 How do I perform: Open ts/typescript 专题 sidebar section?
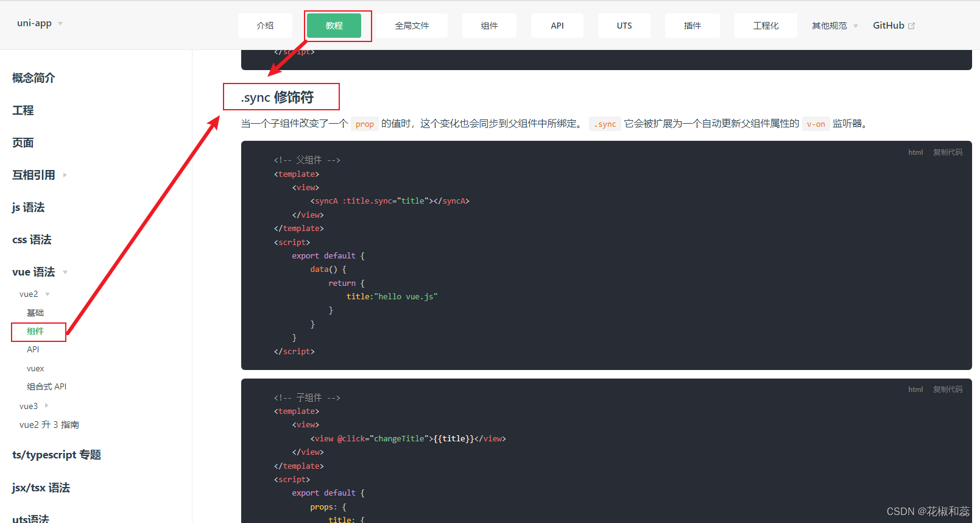coord(57,455)
